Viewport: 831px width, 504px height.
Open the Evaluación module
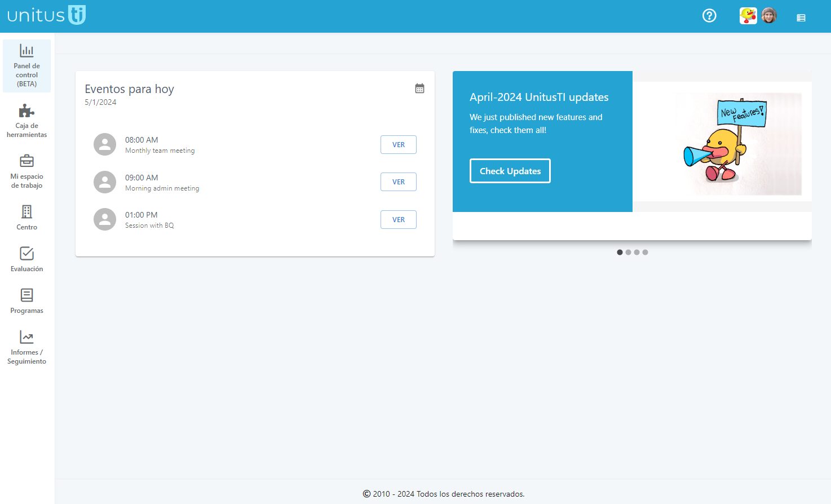click(26, 259)
